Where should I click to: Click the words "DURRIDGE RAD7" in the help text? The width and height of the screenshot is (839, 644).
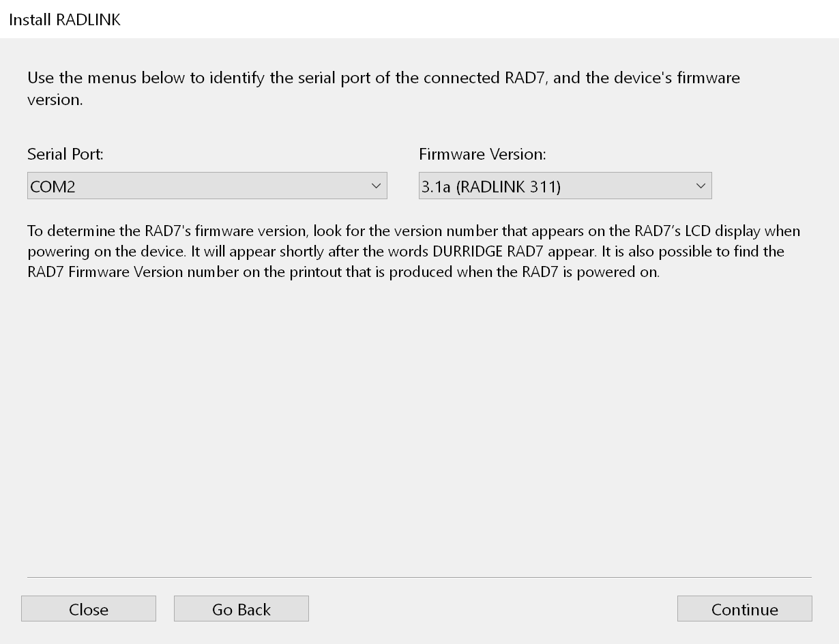point(488,252)
